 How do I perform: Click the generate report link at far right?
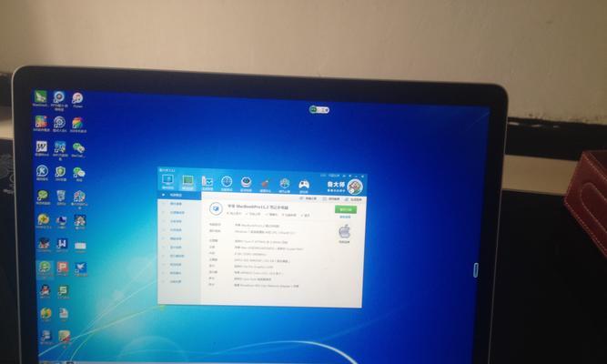click(x=353, y=199)
